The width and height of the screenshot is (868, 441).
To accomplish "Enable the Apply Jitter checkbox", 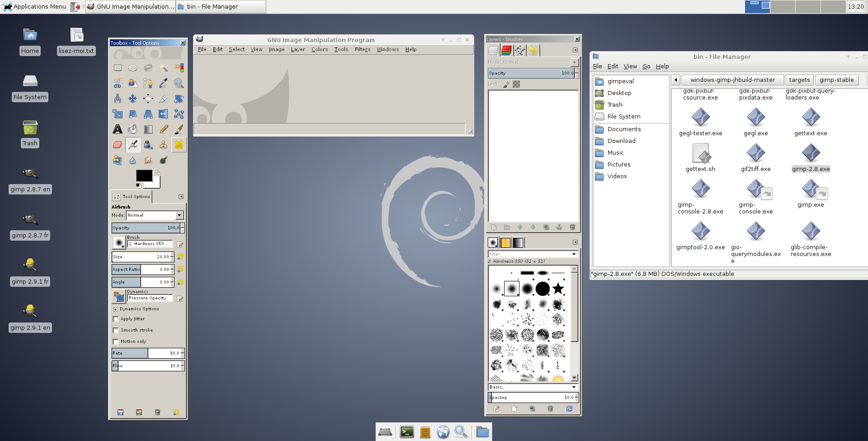I will [115, 319].
